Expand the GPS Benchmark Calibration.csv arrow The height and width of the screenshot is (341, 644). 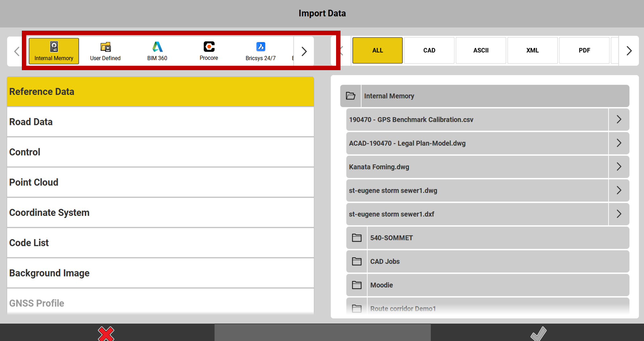[x=619, y=119]
